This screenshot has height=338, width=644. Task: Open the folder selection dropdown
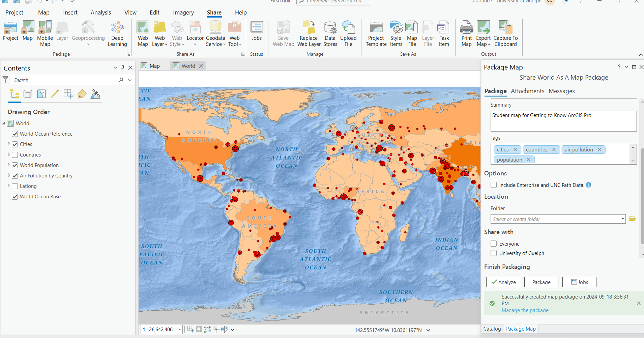[x=622, y=219]
